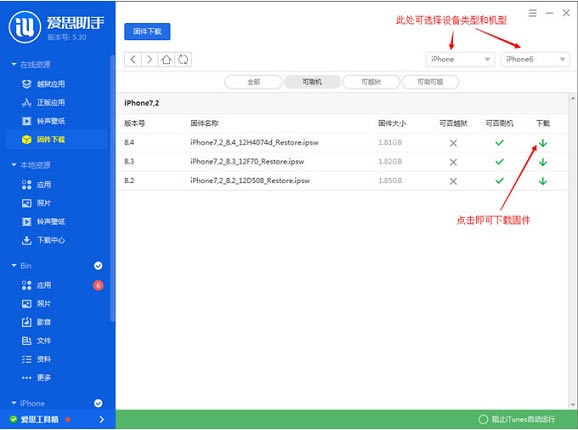
Task: Click the sidebar vertical scrollbar
Action: [x=112, y=188]
